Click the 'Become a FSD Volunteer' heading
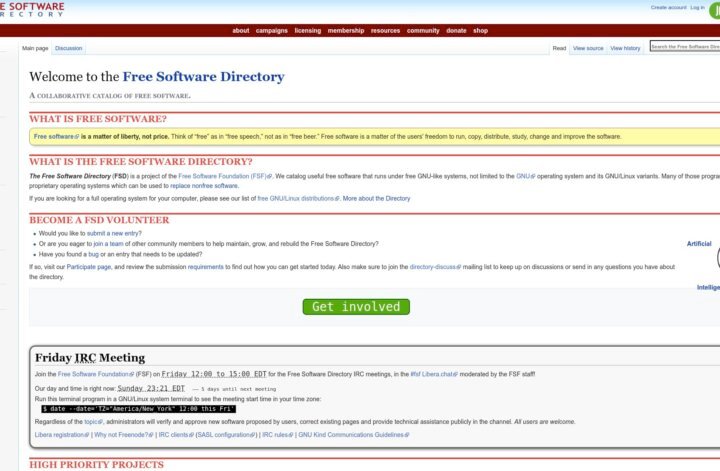Image resolution: width=720 pixels, height=471 pixels. coord(99,220)
